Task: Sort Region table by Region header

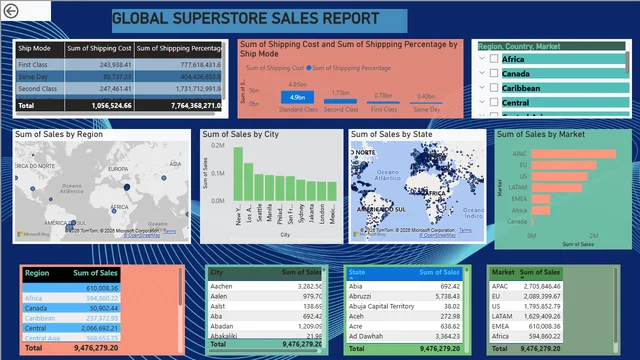Action: pyautogui.click(x=37, y=273)
